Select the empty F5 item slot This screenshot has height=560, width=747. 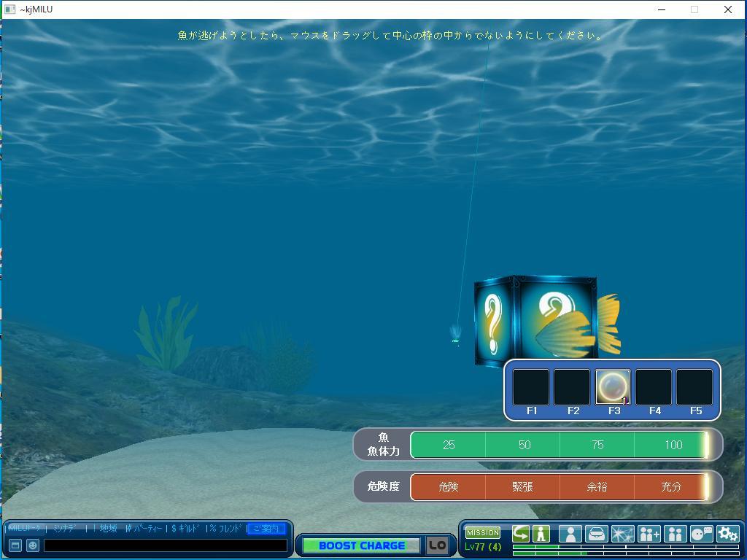[x=695, y=387]
